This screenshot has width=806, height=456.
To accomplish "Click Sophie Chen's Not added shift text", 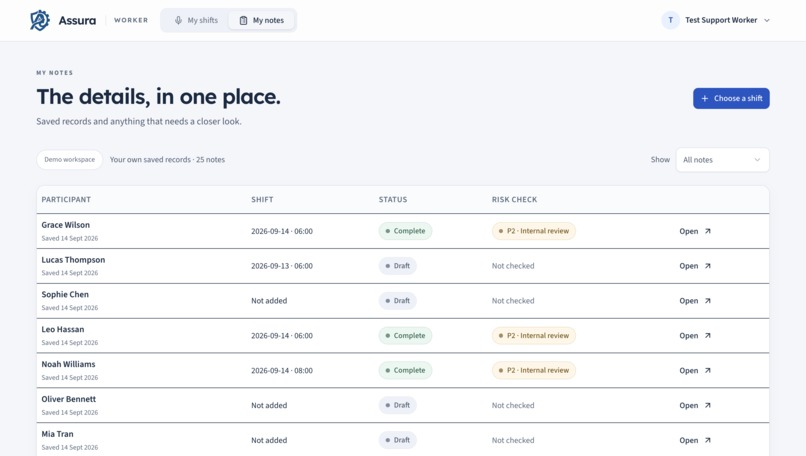I will pos(269,301).
